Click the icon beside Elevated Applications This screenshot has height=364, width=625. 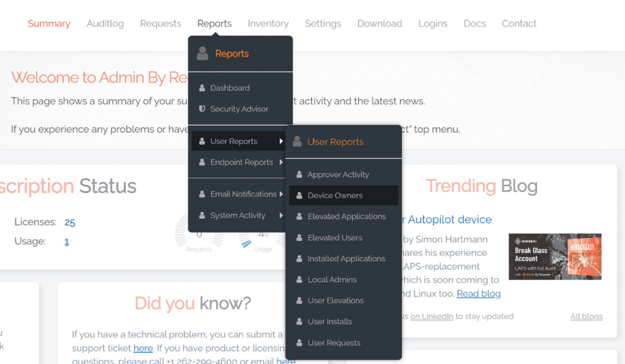point(299,217)
